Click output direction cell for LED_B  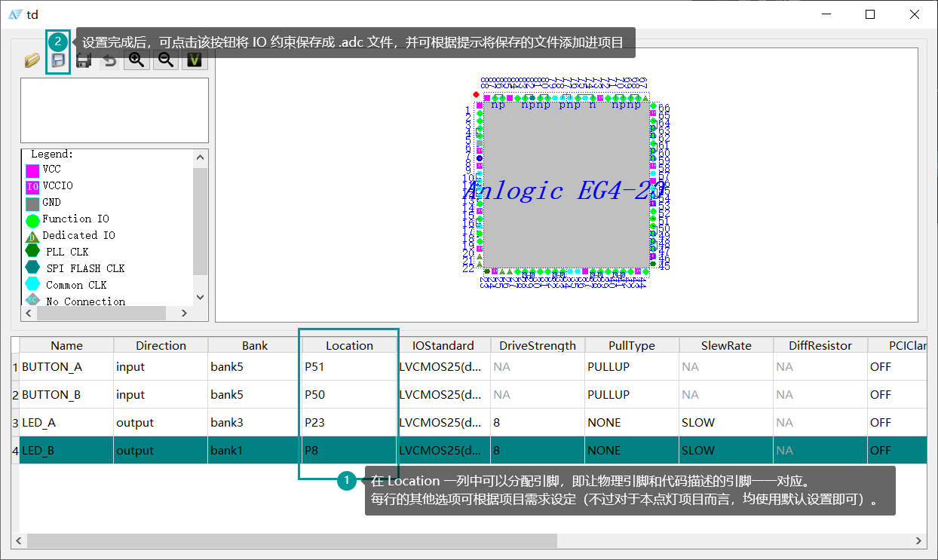[x=161, y=451]
